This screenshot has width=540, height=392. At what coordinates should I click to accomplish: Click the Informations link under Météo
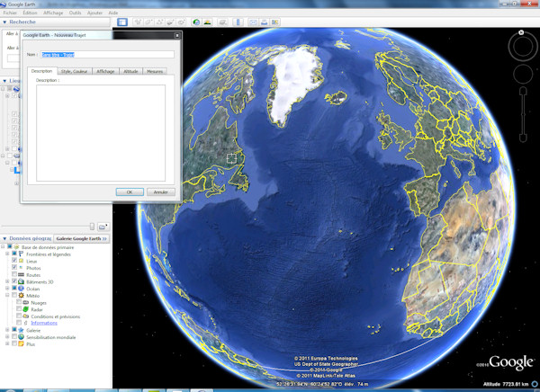tap(44, 323)
